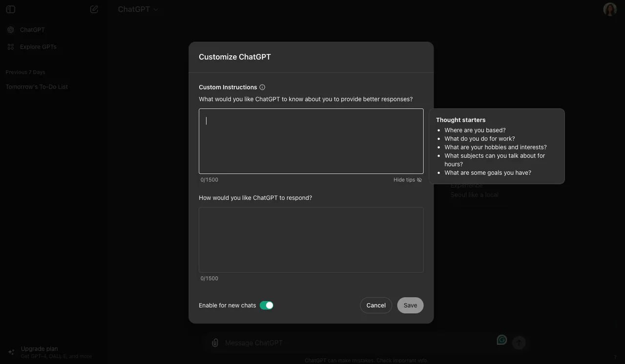Image resolution: width=625 pixels, height=364 pixels.
Task: Click the Customize ChatGPT dialog title
Action: (x=235, y=57)
